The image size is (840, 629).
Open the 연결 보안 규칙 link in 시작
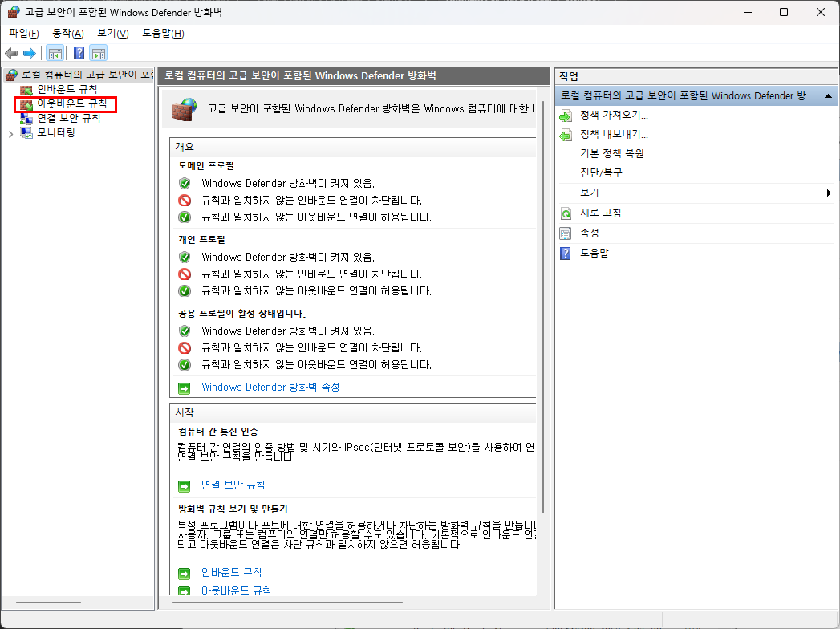tap(233, 485)
